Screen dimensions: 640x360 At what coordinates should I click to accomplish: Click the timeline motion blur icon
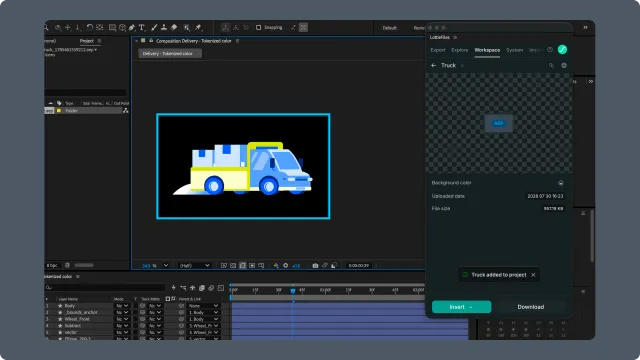(x=211, y=288)
